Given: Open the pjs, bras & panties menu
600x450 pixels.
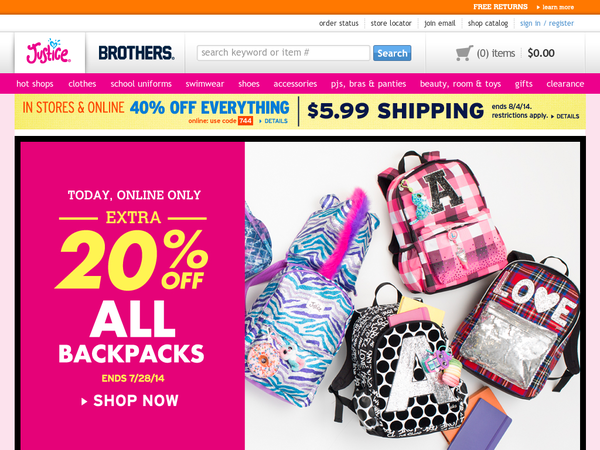Looking at the screenshot, I should pos(368,84).
